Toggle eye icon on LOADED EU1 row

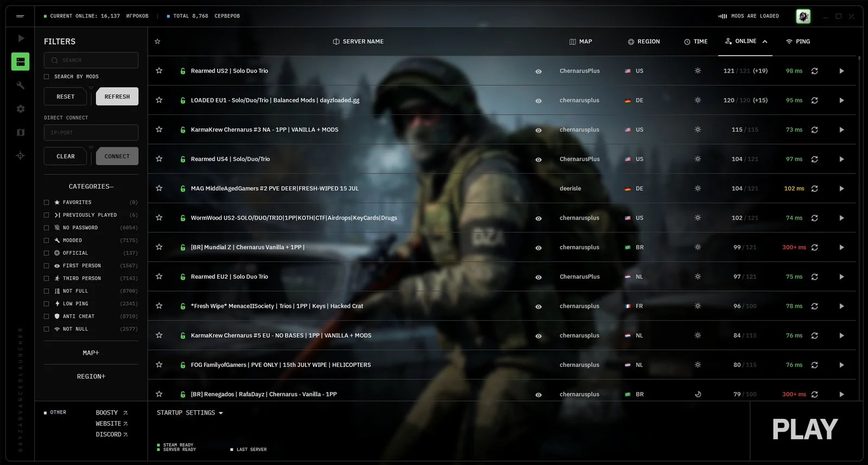tap(538, 100)
